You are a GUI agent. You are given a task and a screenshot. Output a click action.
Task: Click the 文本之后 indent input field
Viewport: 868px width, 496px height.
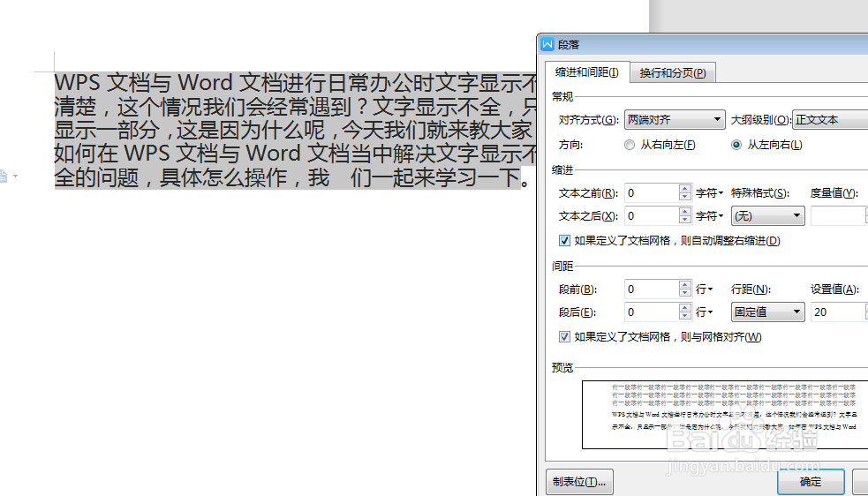pos(651,216)
